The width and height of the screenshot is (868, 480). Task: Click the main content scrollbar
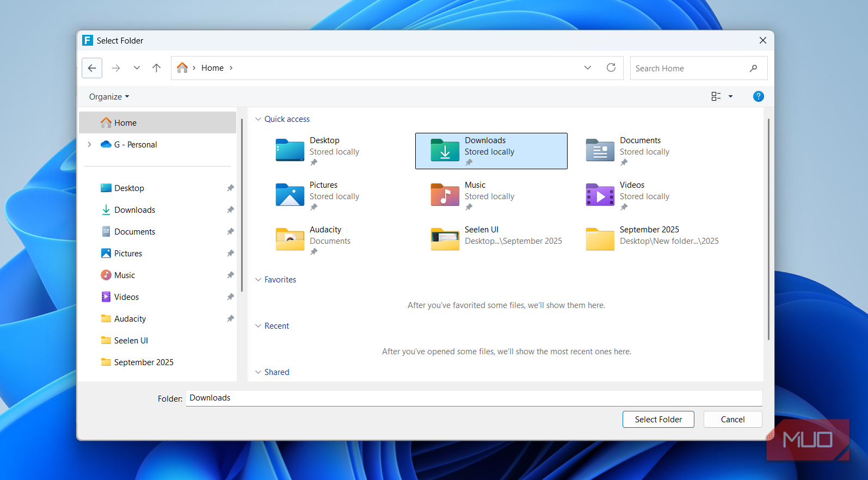(768, 229)
